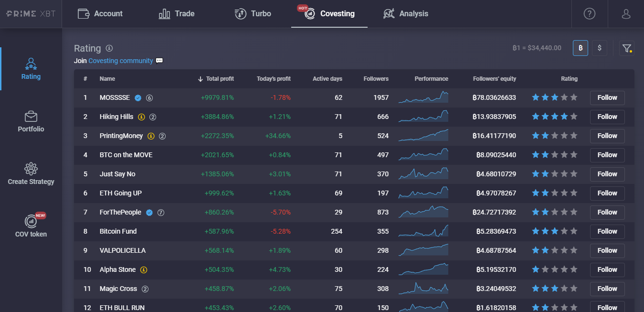This screenshot has height=312, width=644.
Task: Click the chat bubble icon near community link
Action: tap(159, 61)
